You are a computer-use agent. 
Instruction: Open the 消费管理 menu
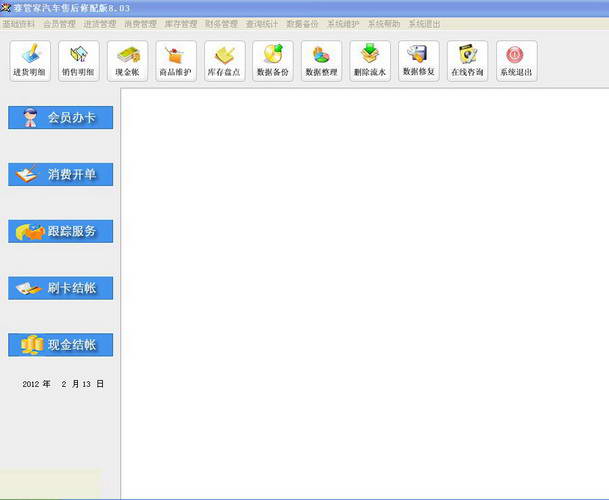pyautogui.click(x=140, y=24)
